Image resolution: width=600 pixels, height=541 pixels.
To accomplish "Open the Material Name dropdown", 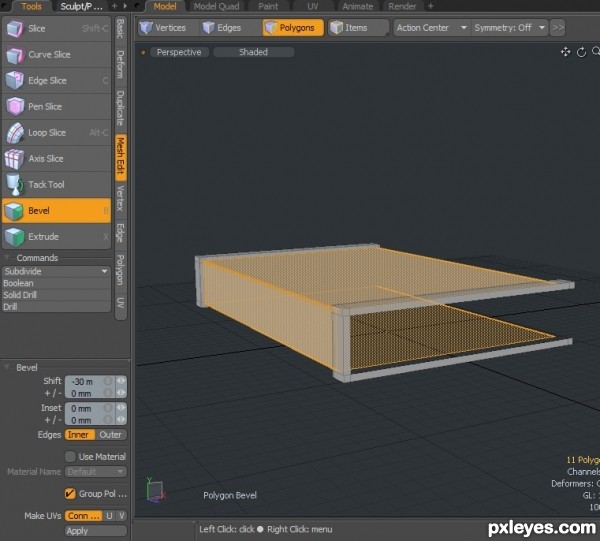I will point(96,472).
